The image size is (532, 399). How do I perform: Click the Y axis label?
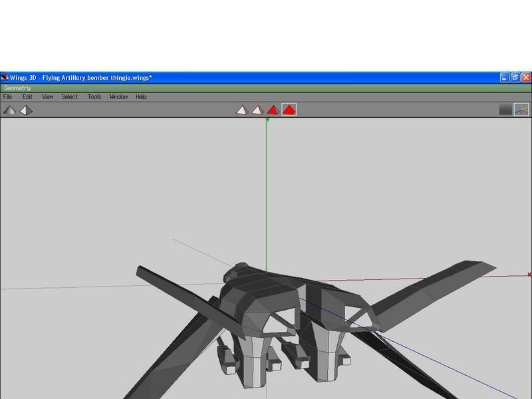(268, 120)
